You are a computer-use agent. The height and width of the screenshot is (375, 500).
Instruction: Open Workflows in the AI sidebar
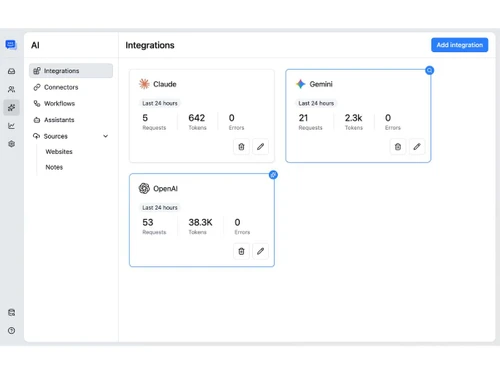[x=71, y=103]
